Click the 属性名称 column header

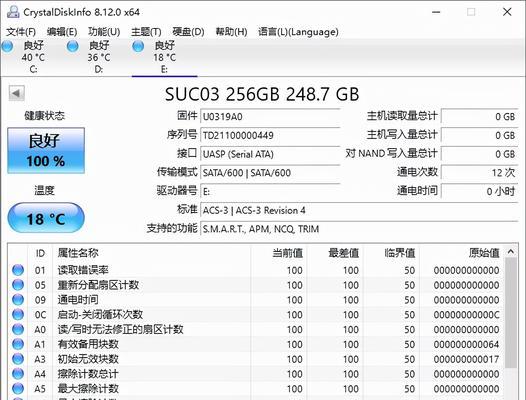[152, 253]
